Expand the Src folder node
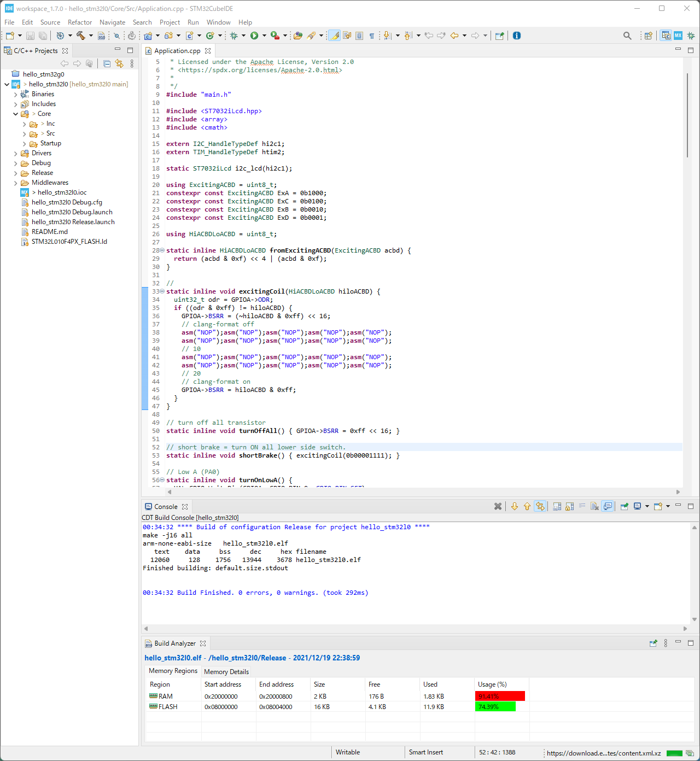The height and width of the screenshot is (761, 700). (24, 133)
